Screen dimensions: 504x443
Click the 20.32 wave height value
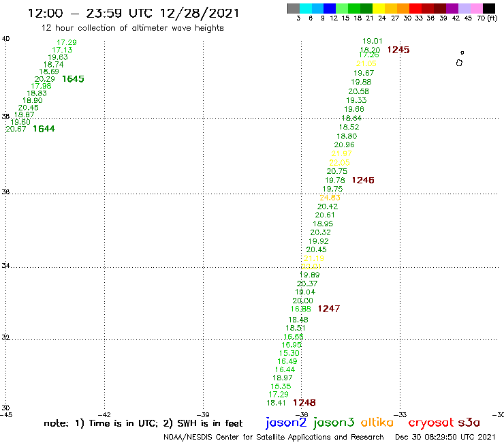point(321,232)
